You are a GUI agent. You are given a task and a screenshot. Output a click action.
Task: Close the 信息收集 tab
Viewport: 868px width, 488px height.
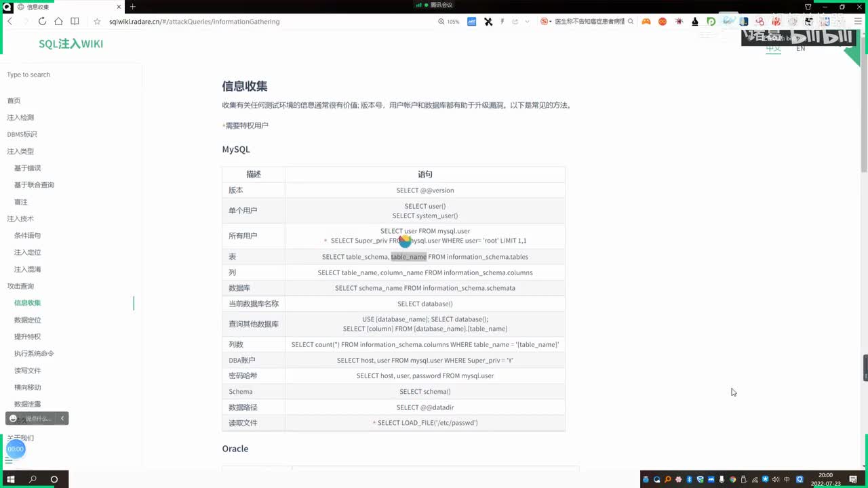(119, 6)
